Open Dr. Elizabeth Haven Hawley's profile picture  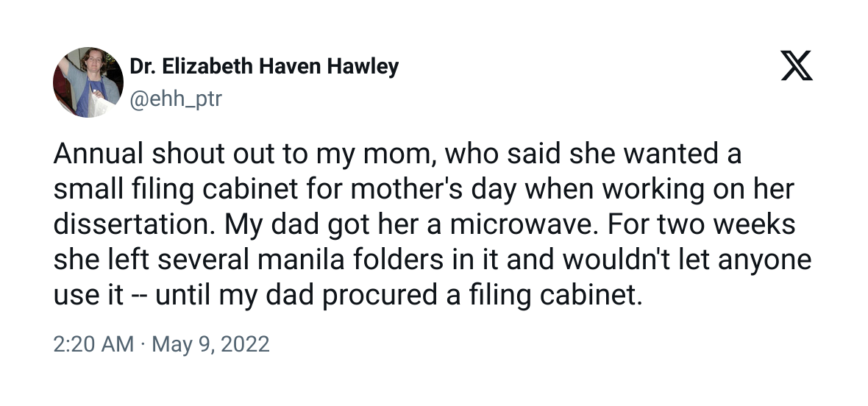point(88,82)
